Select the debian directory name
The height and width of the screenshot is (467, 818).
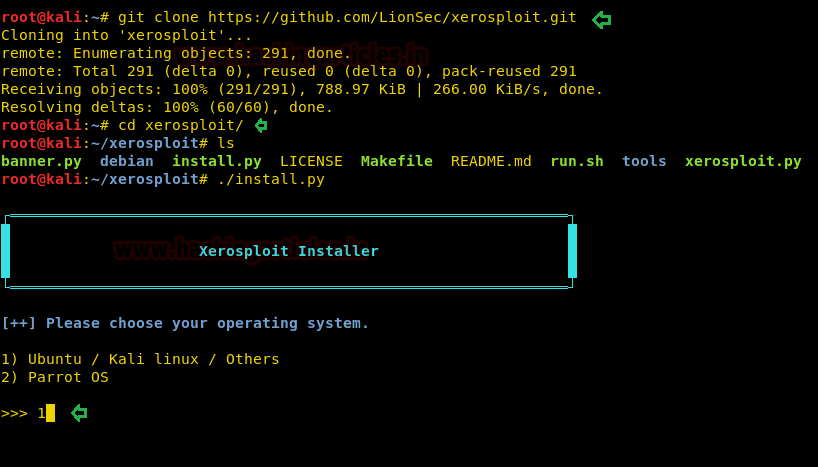pos(127,161)
